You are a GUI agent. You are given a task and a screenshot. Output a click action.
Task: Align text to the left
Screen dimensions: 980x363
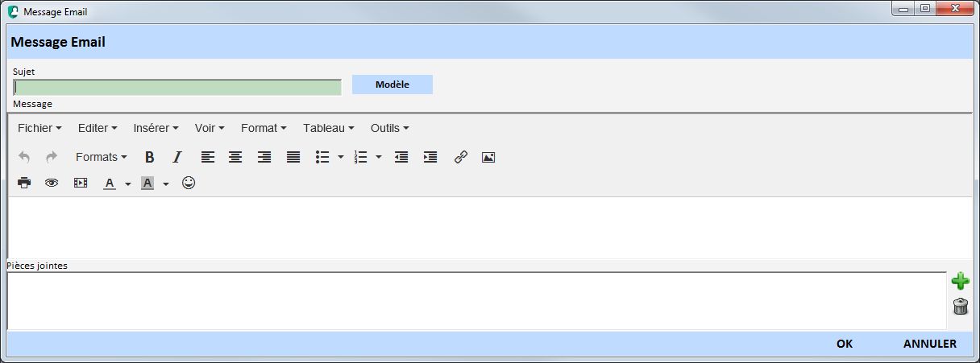pyautogui.click(x=208, y=157)
